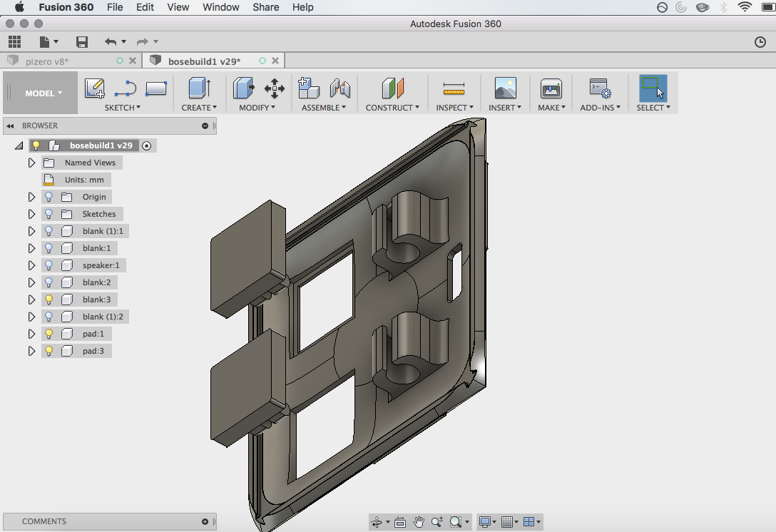The width and height of the screenshot is (776, 532).
Task: Open the SKETCH dropdown menu
Action: pyautogui.click(x=122, y=108)
